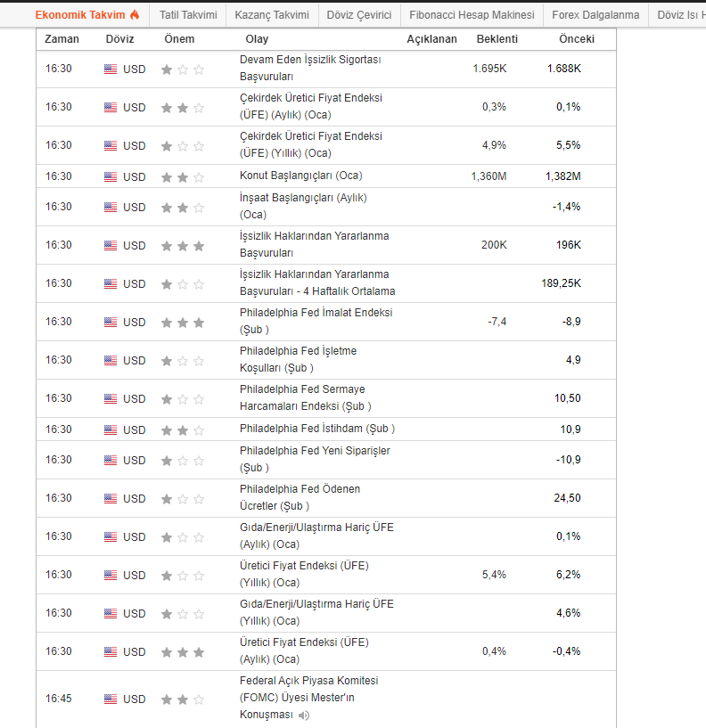Image resolution: width=706 pixels, height=728 pixels.
Task: Open Konut Başlangıçları (Oca) event
Action: click(x=300, y=176)
